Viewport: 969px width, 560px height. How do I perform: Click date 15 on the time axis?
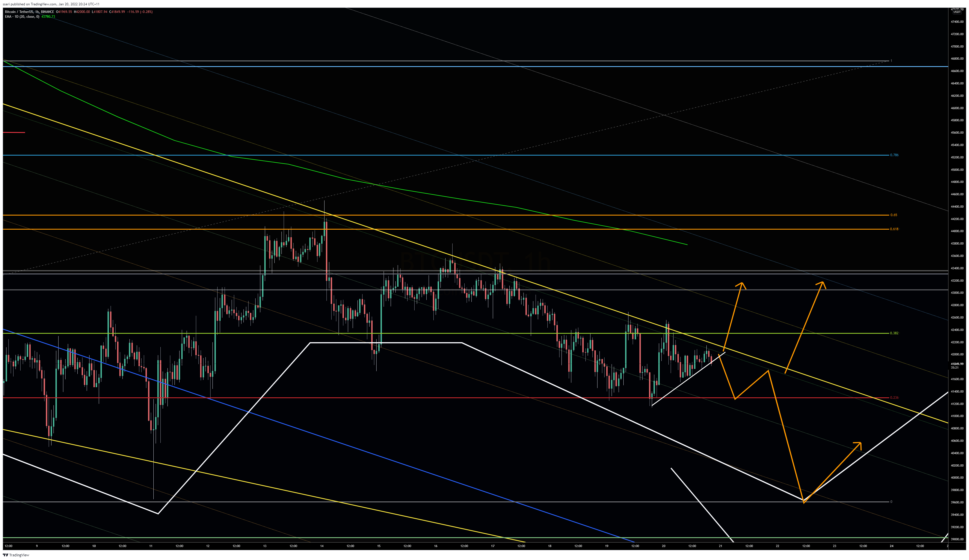(x=379, y=546)
